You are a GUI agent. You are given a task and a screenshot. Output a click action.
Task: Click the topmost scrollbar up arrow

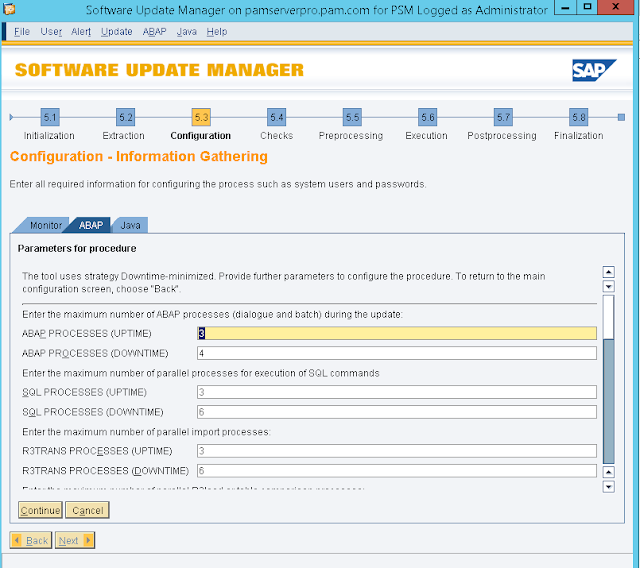pyautogui.click(x=609, y=272)
